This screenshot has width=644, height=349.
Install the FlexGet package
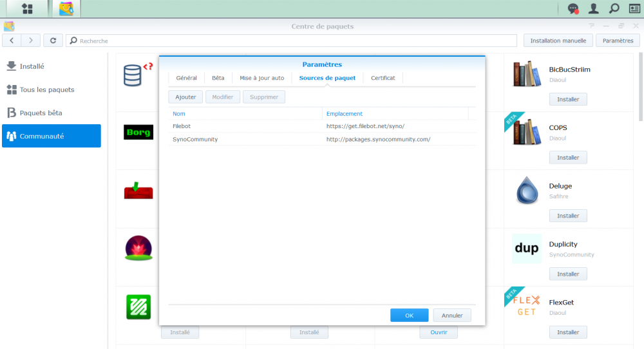(568, 332)
